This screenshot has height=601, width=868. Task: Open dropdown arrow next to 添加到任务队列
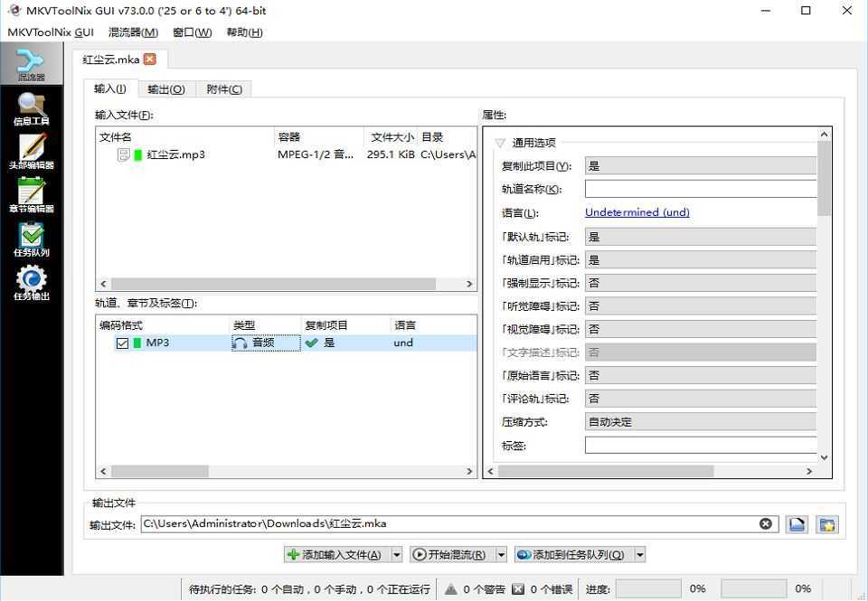pyautogui.click(x=640, y=555)
